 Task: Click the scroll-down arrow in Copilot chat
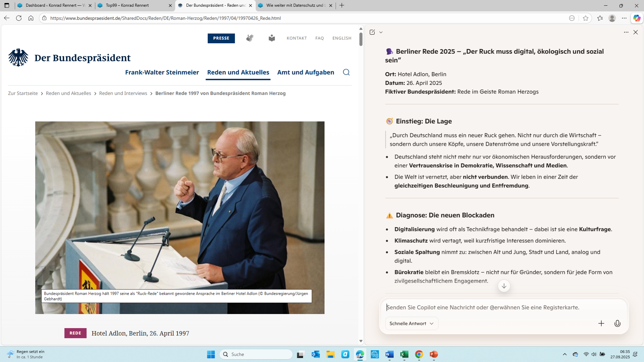(504, 286)
